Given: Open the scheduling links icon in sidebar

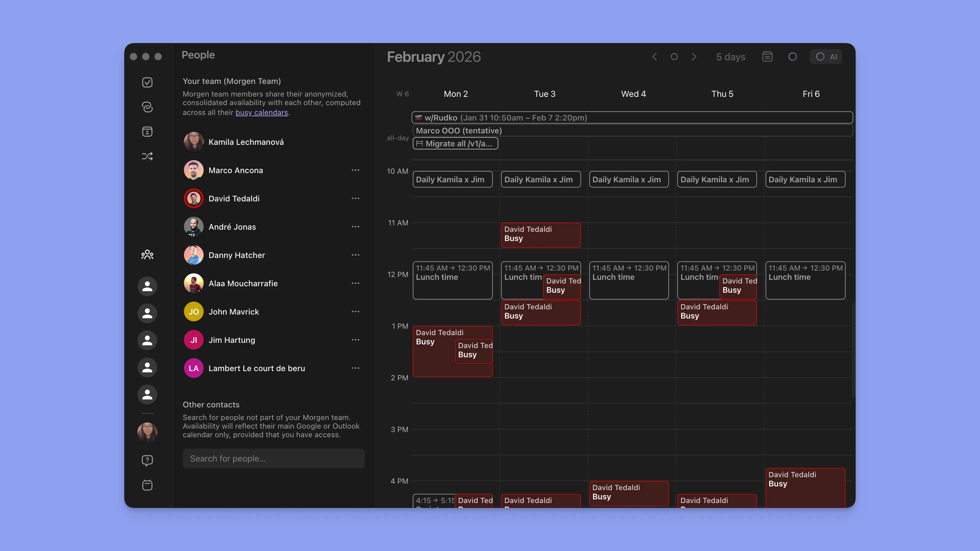Looking at the screenshot, I should point(147,107).
